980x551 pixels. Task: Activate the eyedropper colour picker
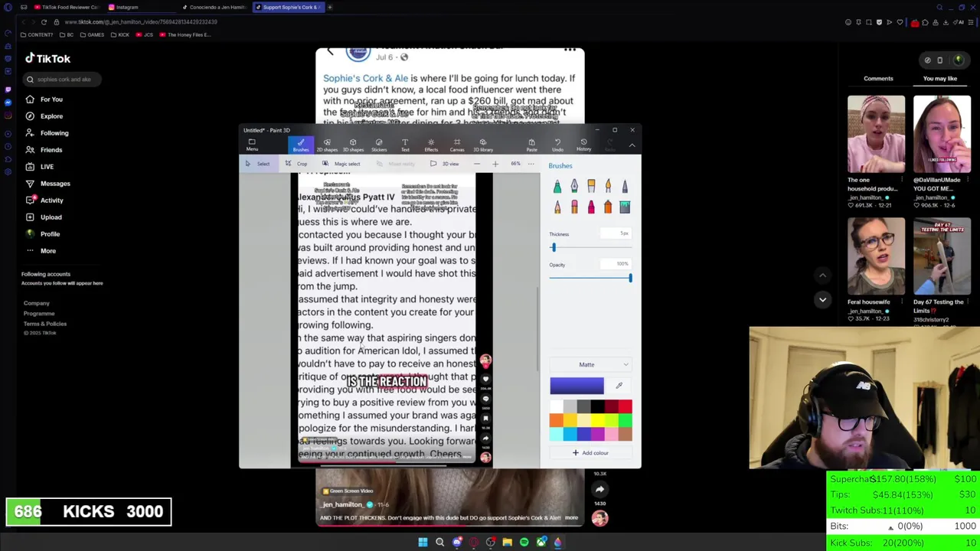[x=619, y=386]
